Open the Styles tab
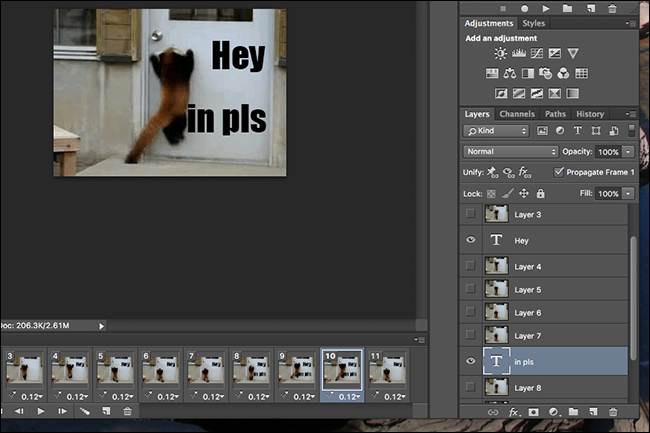 coord(534,23)
